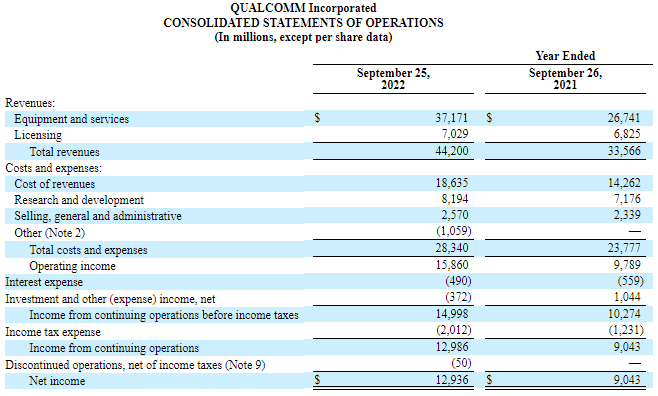Click the Equipment and services row label
This screenshot has height=396, width=658.
[x=71, y=119]
